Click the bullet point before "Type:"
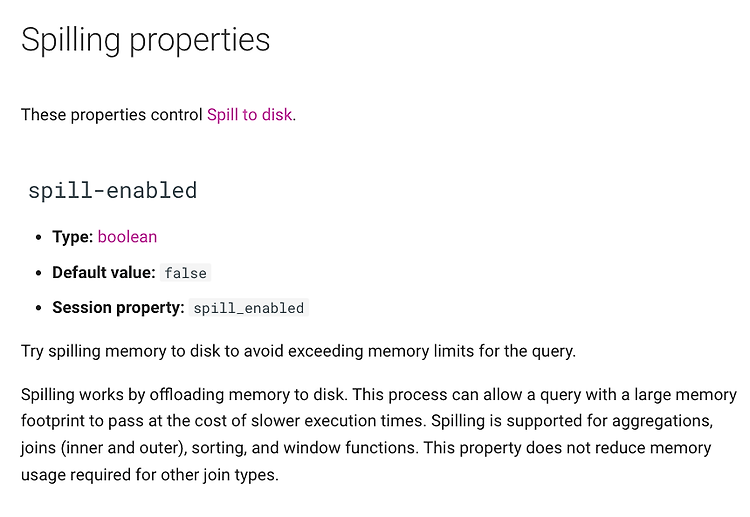Screen dimensions: 750x517 (39, 237)
